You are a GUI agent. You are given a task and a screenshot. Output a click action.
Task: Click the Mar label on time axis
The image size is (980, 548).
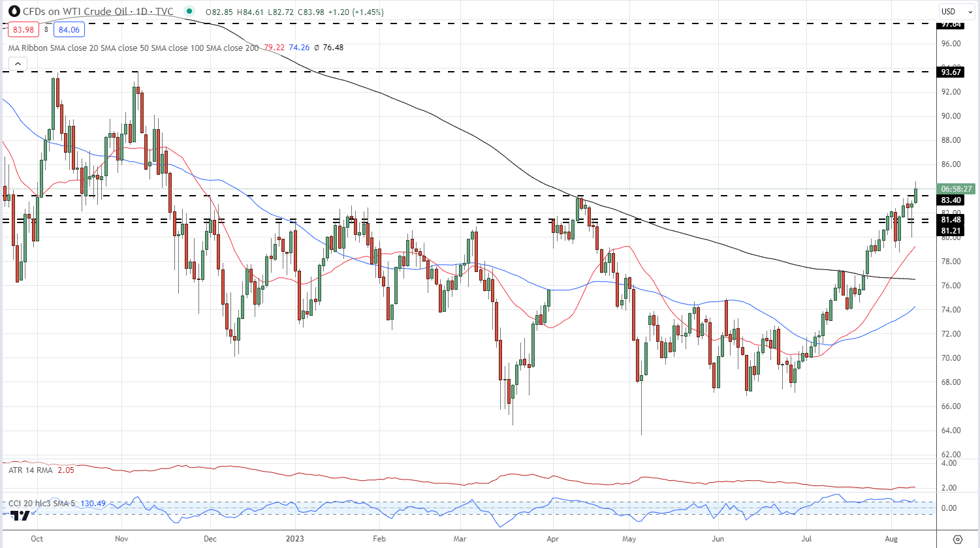point(460,539)
